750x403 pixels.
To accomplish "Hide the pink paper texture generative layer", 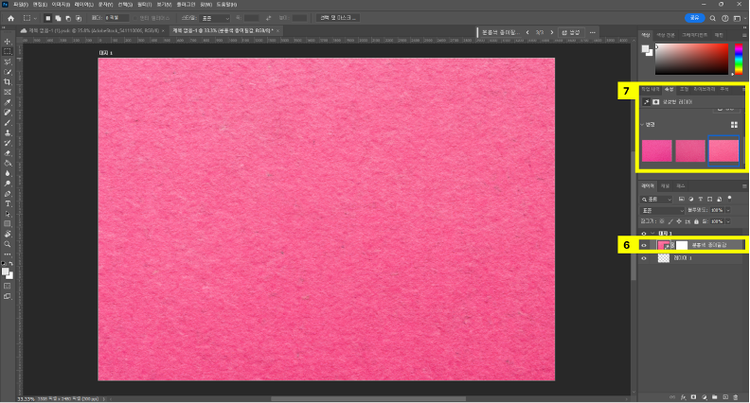I will [x=644, y=246].
